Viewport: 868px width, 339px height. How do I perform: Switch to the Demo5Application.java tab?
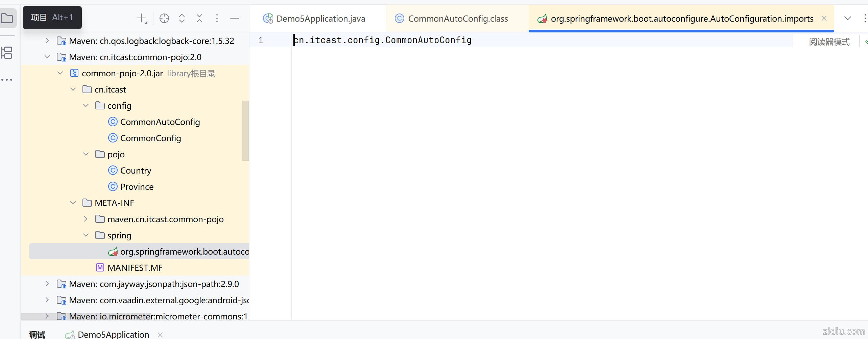coord(320,19)
